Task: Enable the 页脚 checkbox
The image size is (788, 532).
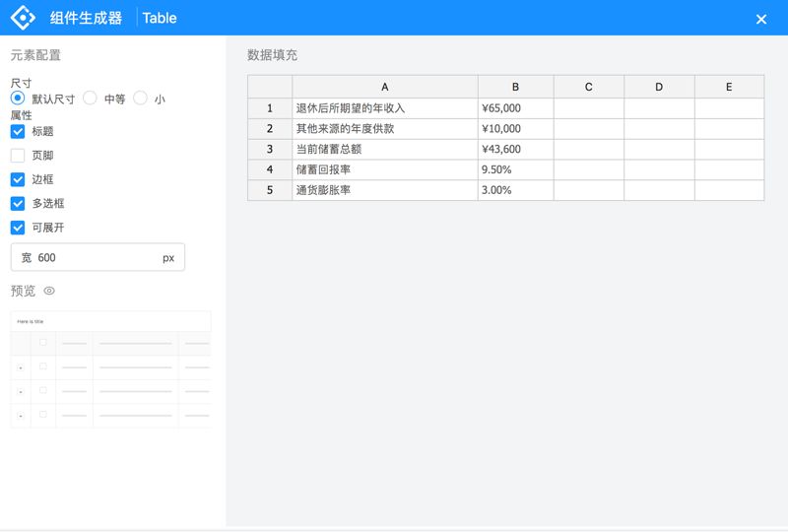Action: click(18, 155)
